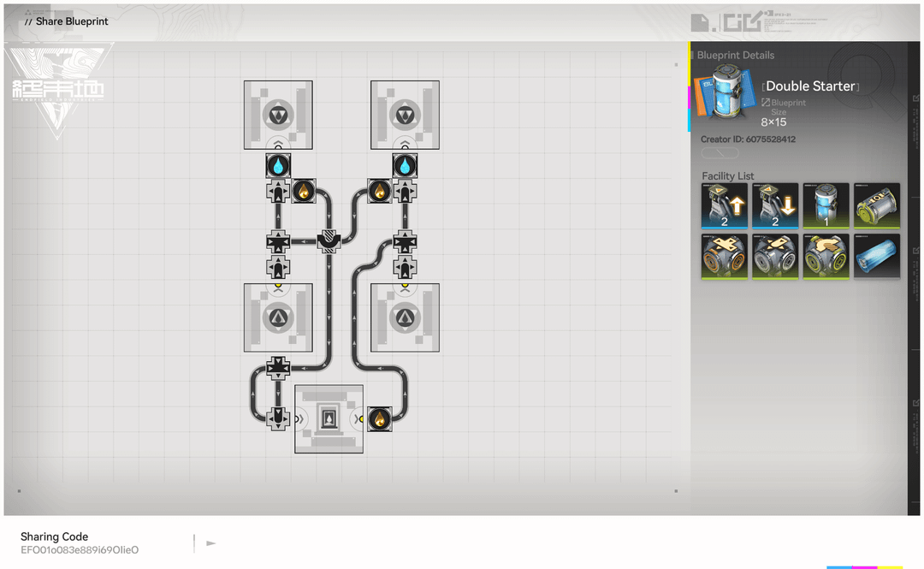Select the top-right triangle facility building
Viewport: 924px width, 569px height.
(x=405, y=115)
